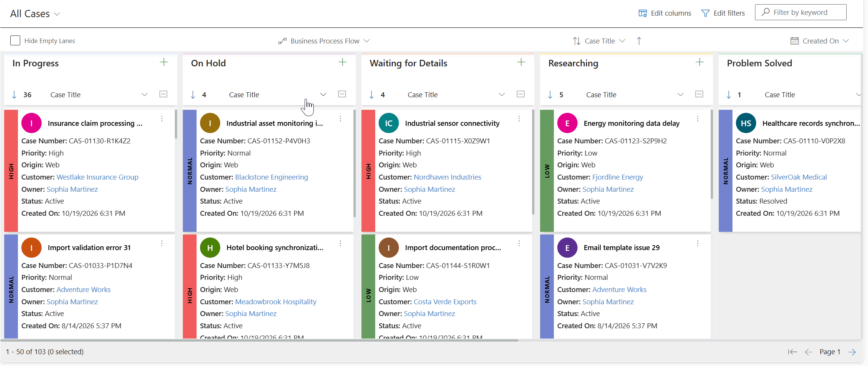This screenshot has height=366, width=868.
Task: Expand Case Title sort dropdown in On Hold lane
Action: (323, 95)
